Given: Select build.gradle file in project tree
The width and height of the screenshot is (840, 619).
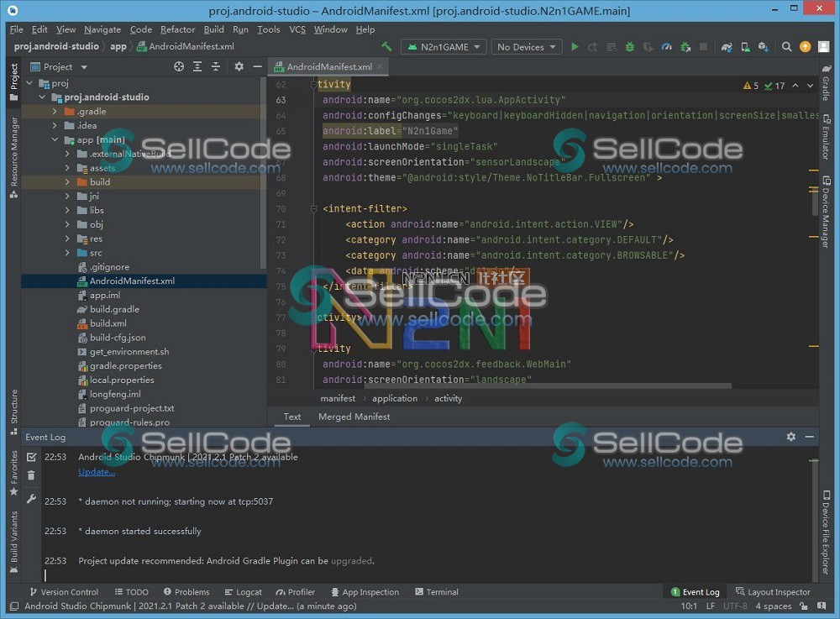Looking at the screenshot, I should (x=114, y=309).
